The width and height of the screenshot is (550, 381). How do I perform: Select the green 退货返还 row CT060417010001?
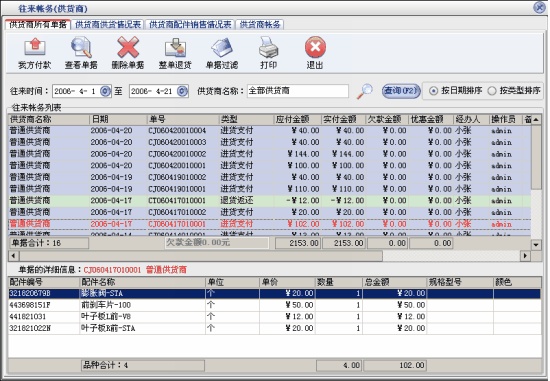269,201
